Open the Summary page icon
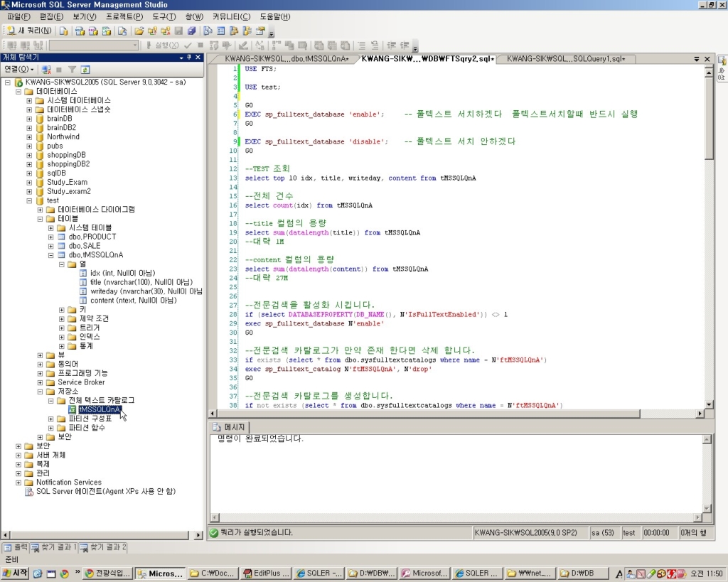The height and width of the screenshot is (582, 728). [221, 31]
